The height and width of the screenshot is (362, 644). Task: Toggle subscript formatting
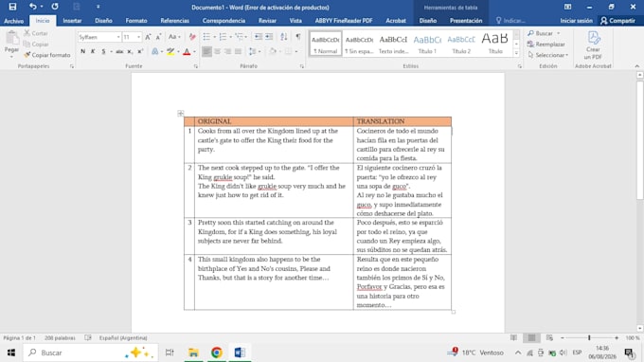coord(130,51)
